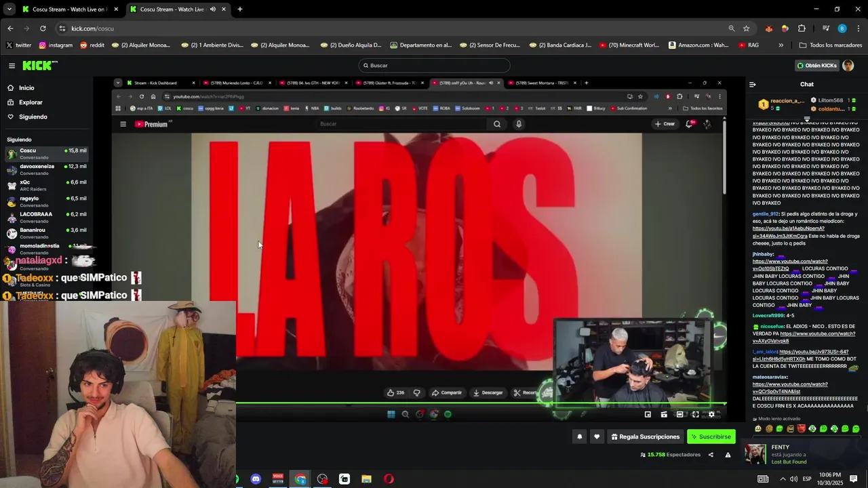The height and width of the screenshot is (488, 868).
Task: Select davooxeneize channel in following list
Action: pos(46,169)
